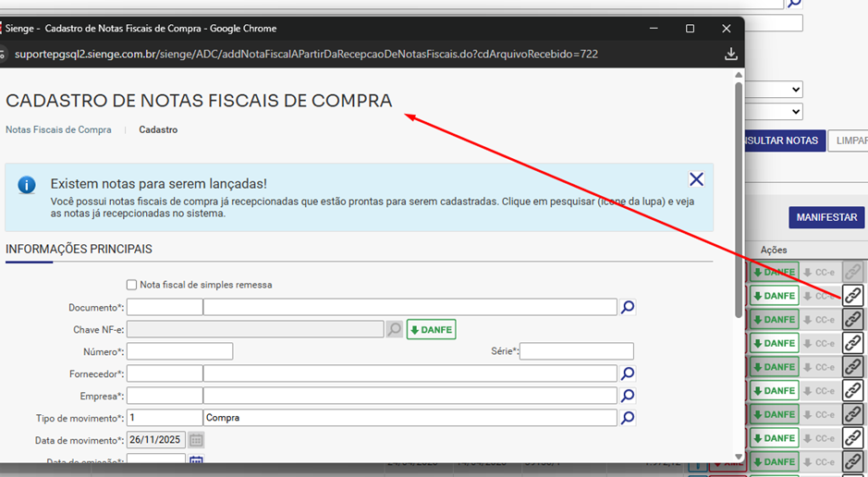Image resolution: width=868 pixels, height=477 pixels.
Task: Download DANFE in the row with XML button
Action: (775, 462)
